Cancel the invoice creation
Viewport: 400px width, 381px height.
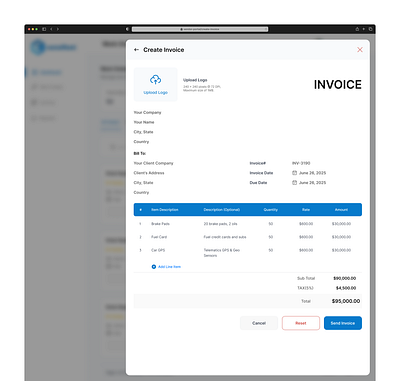[259, 323]
